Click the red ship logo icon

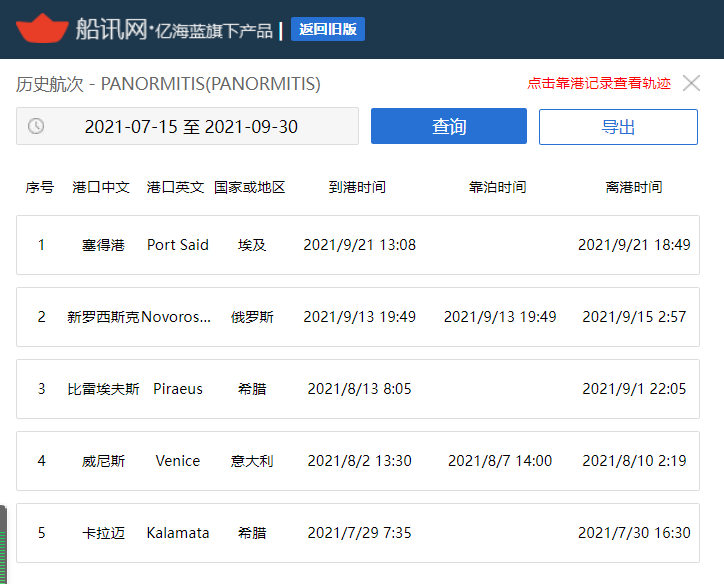coord(42,29)
